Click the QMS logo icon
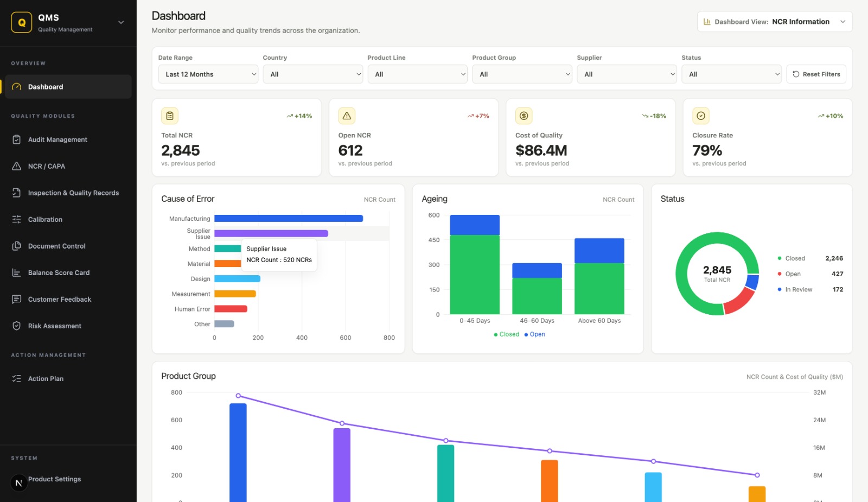The width and height of the screenshot is (868, 502). pyautogui.click(x=22, y=22)
